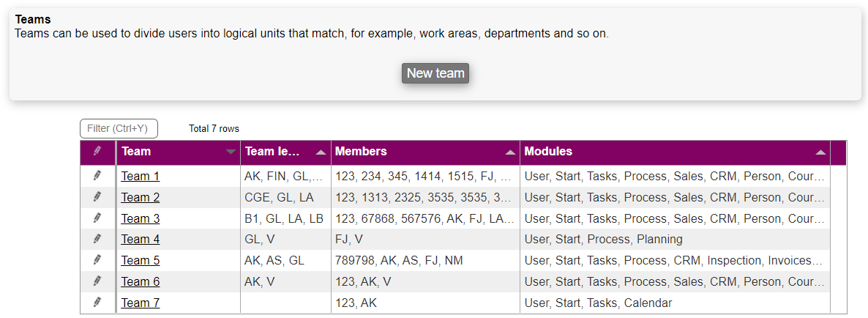Click the edit pencil icon for Team 7
This screenshot has height=318, width=868.
click(x=97, y=303)
